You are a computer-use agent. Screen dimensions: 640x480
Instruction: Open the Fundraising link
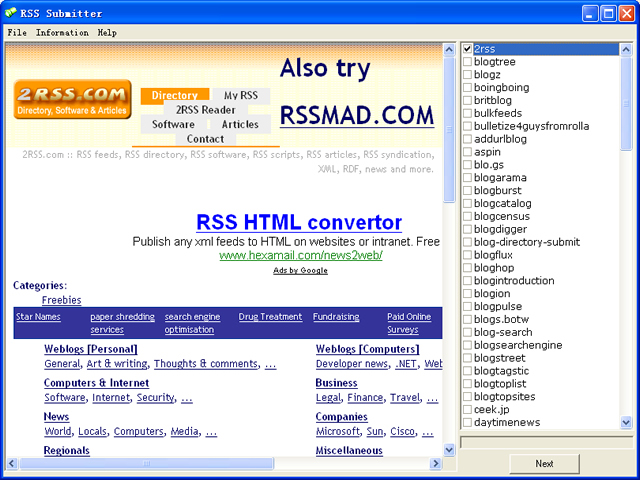(x=336, y=317)
